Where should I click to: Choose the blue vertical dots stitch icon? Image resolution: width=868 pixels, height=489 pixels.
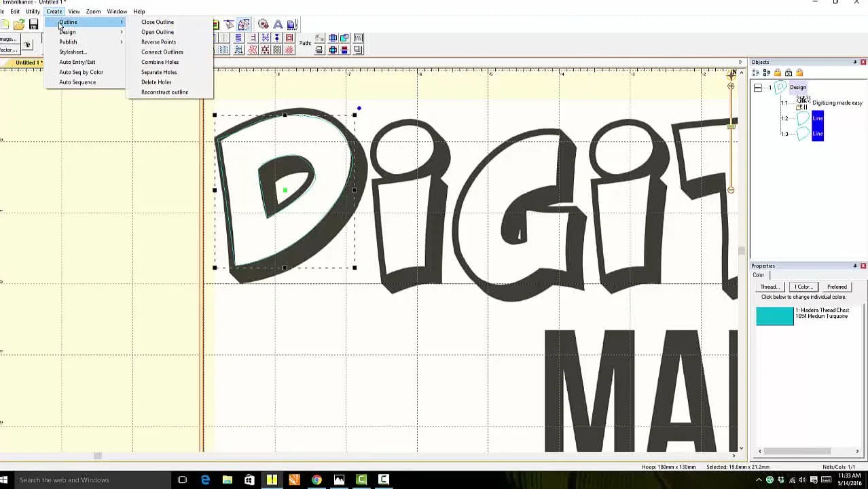coord(277,37)
